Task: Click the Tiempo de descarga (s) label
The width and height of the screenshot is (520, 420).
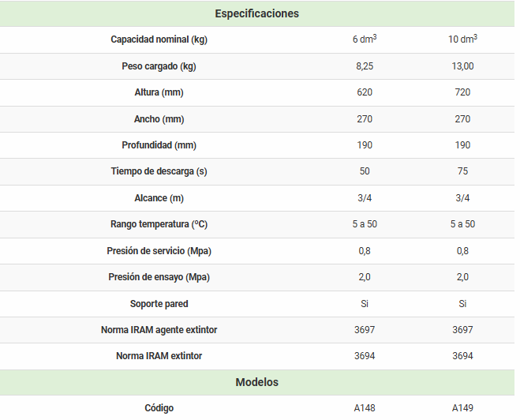Action: point(159,171)
